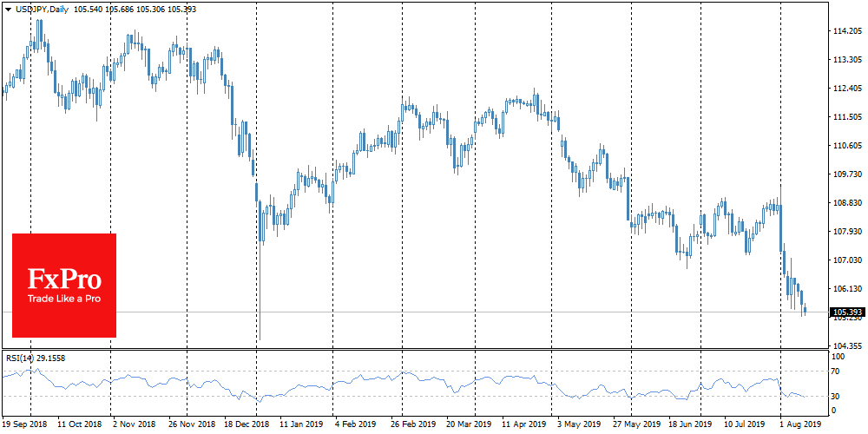The height and width of the screenshot is (434, 868).
Task: Click the 110.605 price scale label
Action: point(845,146)
